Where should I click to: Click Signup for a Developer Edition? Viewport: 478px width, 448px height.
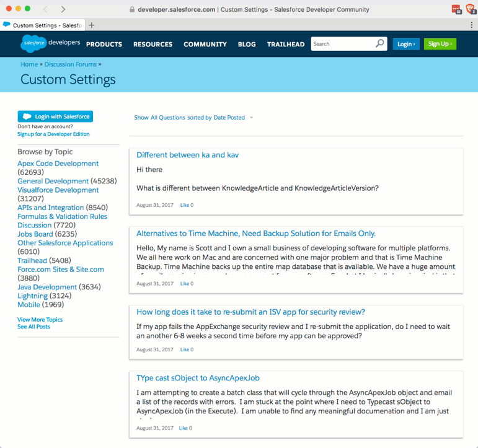point(53,134)
